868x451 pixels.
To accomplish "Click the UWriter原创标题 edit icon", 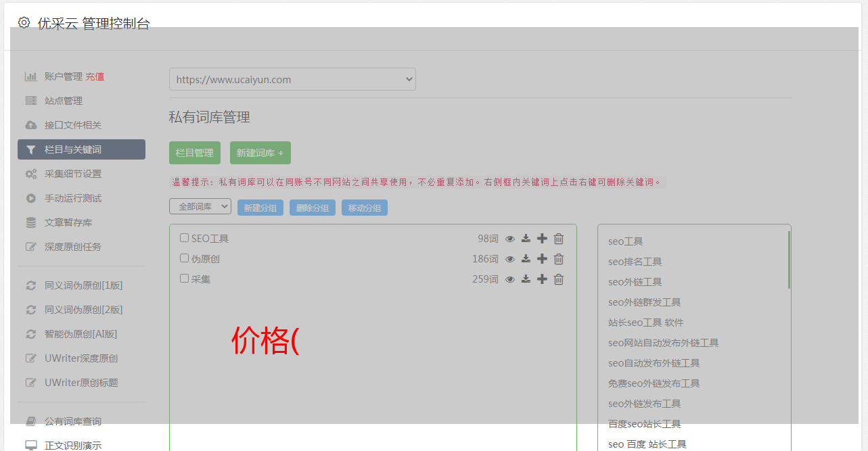I will tap(31, 383).
